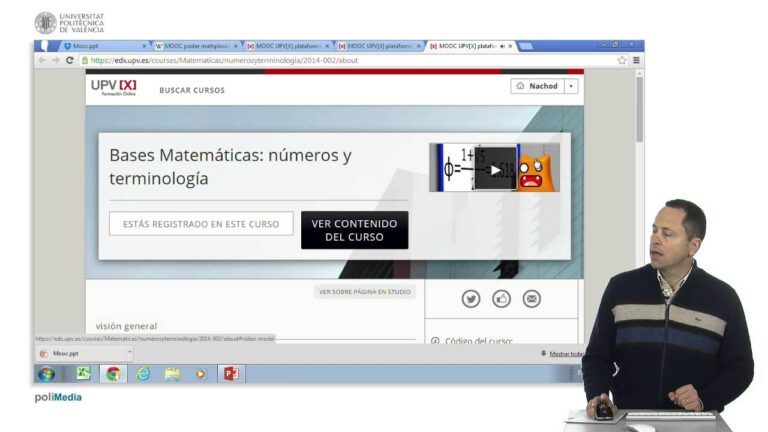The image size is (768, 432).
Task: Click the browser forward arrow
Action: 55,60
